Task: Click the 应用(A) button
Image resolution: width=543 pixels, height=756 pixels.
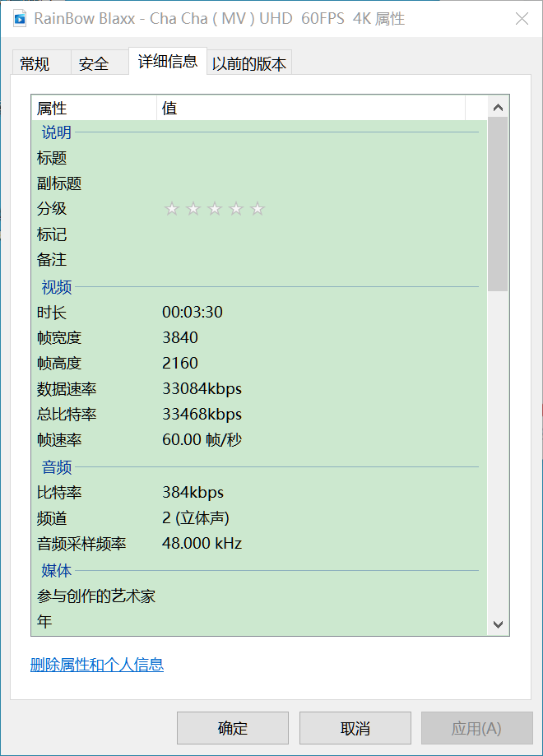Action: click(x=477, y=728)
